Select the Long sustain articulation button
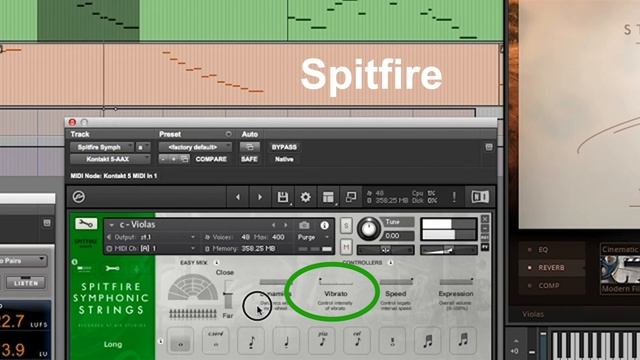The image size is (640, 360). (x=180, y=341)
